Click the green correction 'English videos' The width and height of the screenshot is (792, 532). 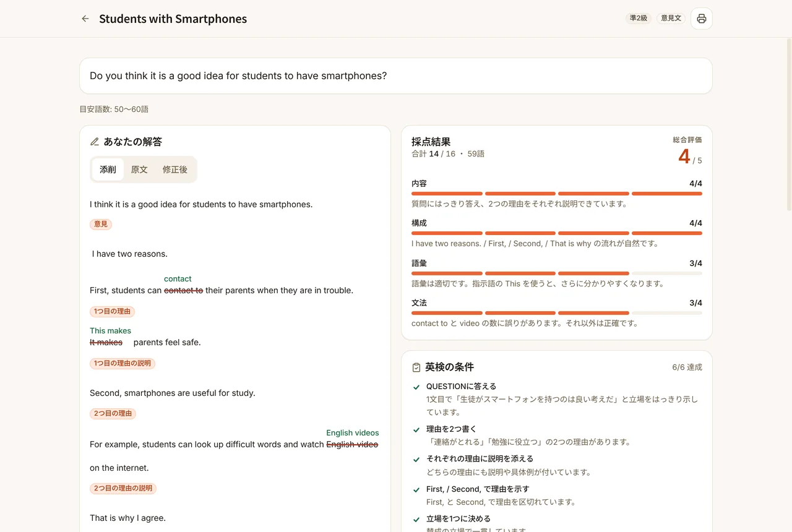[x=353, y=433]
